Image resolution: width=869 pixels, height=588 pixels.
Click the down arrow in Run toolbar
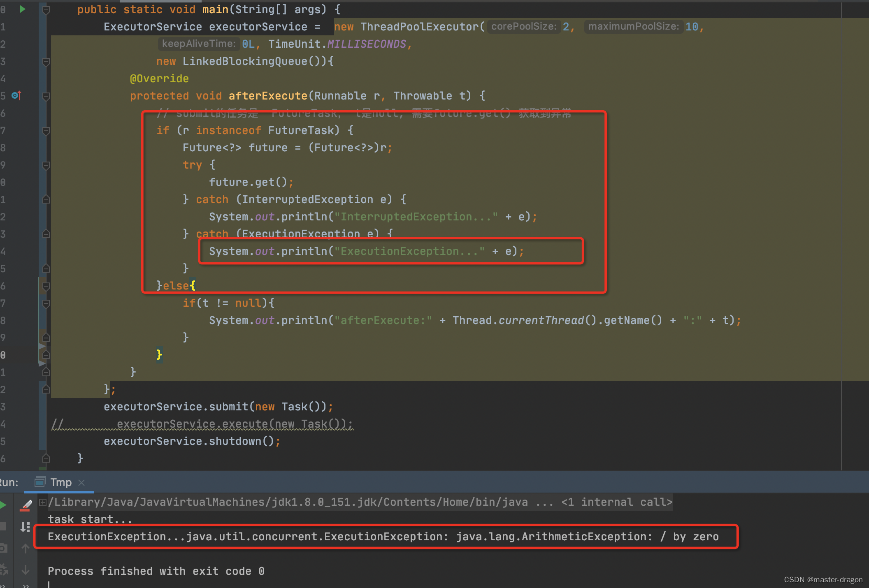point(26,570)
